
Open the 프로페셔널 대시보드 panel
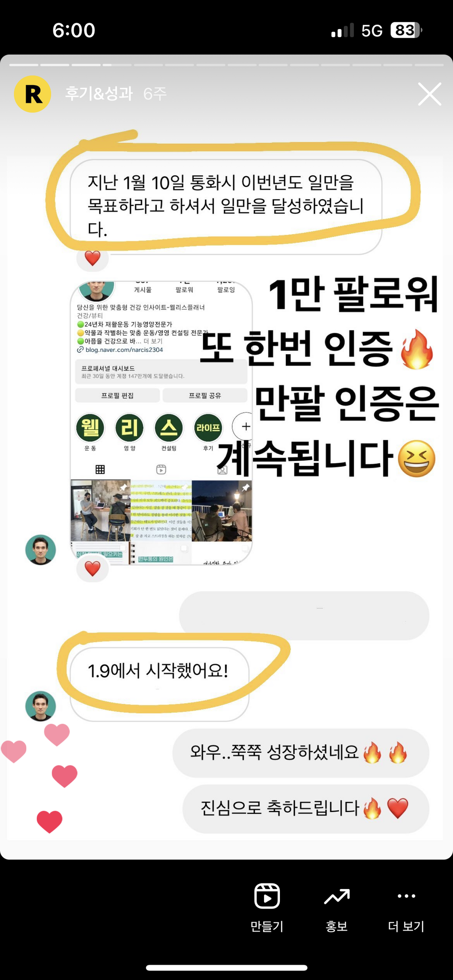[x=161, y=372]
